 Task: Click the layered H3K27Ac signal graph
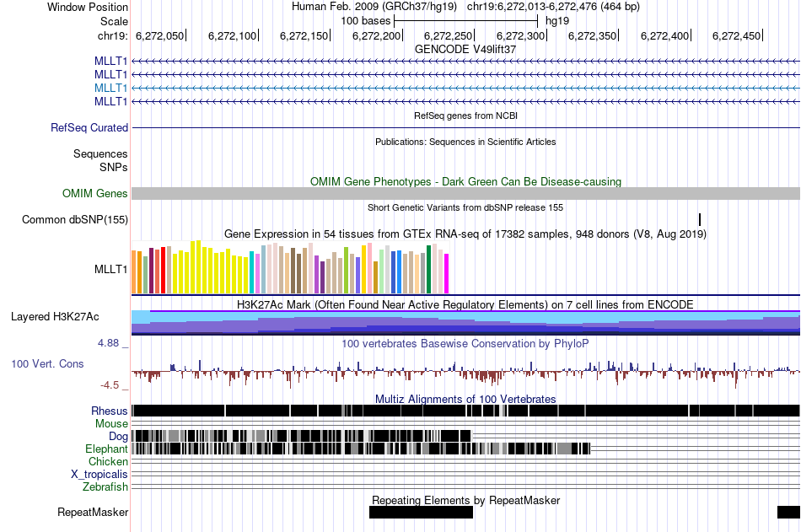pos(465,322)
